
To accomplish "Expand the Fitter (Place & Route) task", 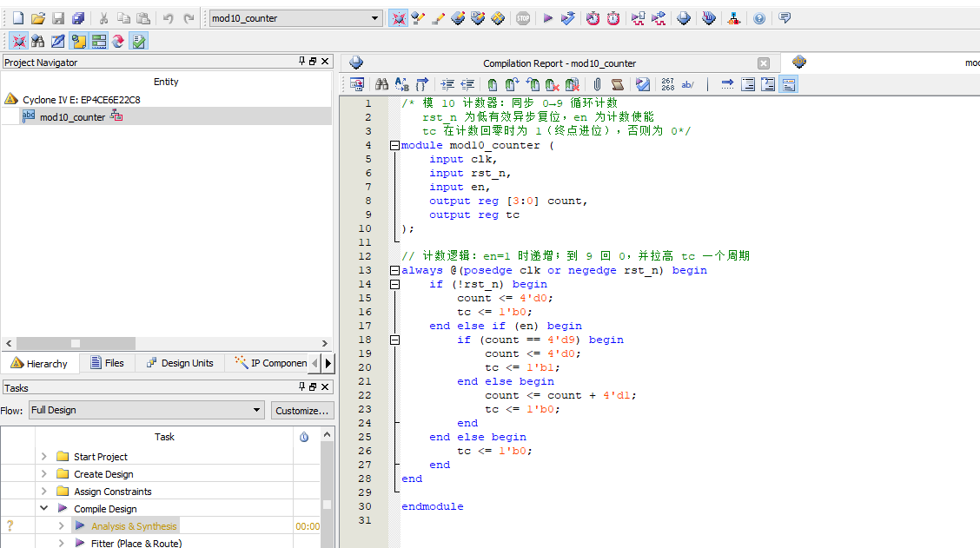I will (x=61, y=543).
